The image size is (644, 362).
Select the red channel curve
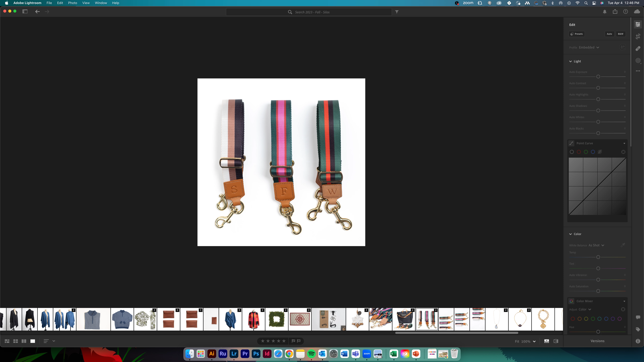pyautogui.click(x=579, y=152)
